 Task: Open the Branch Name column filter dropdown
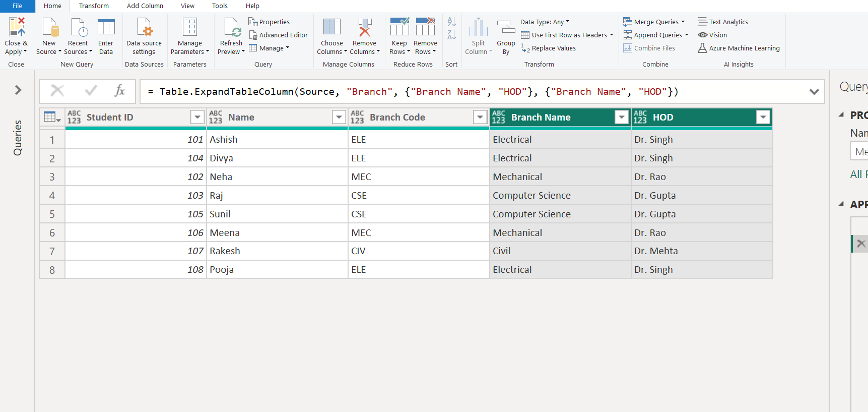622,117
